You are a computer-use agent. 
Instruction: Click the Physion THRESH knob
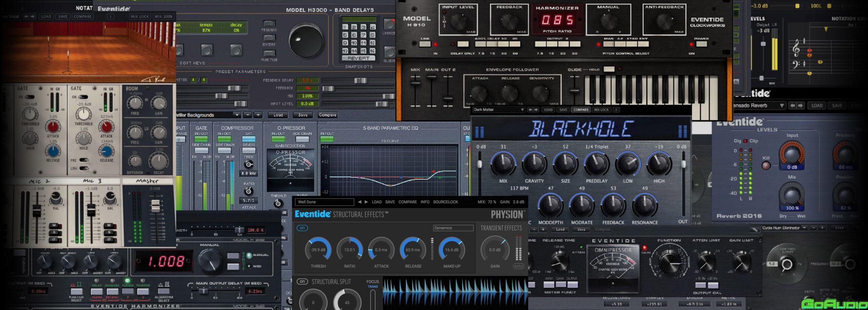pyautogui.click(x=318, y=250)
